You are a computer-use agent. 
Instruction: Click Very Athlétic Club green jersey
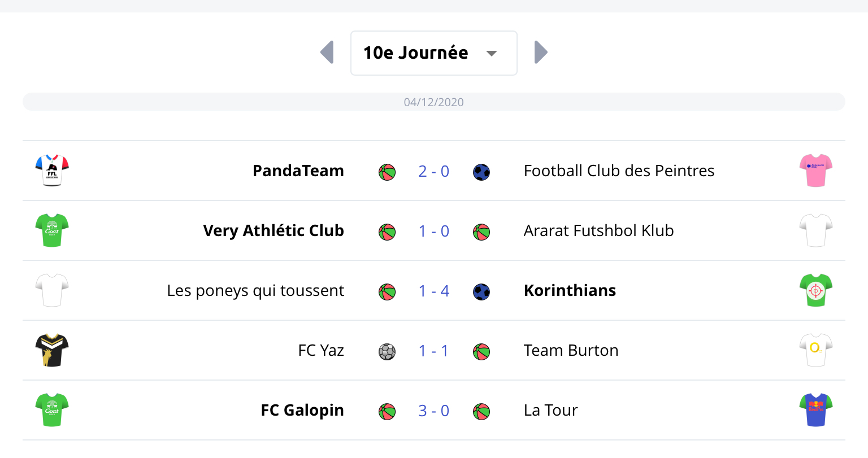pyautogui.click(x=52, y=230)
